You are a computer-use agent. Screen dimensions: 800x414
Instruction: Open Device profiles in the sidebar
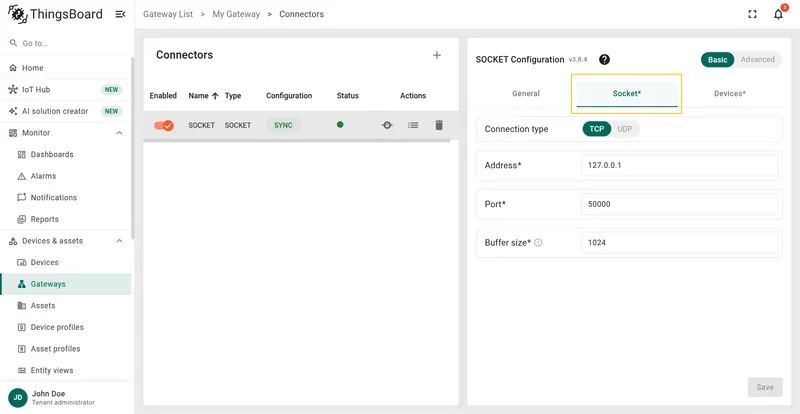(x=66, y=327)
